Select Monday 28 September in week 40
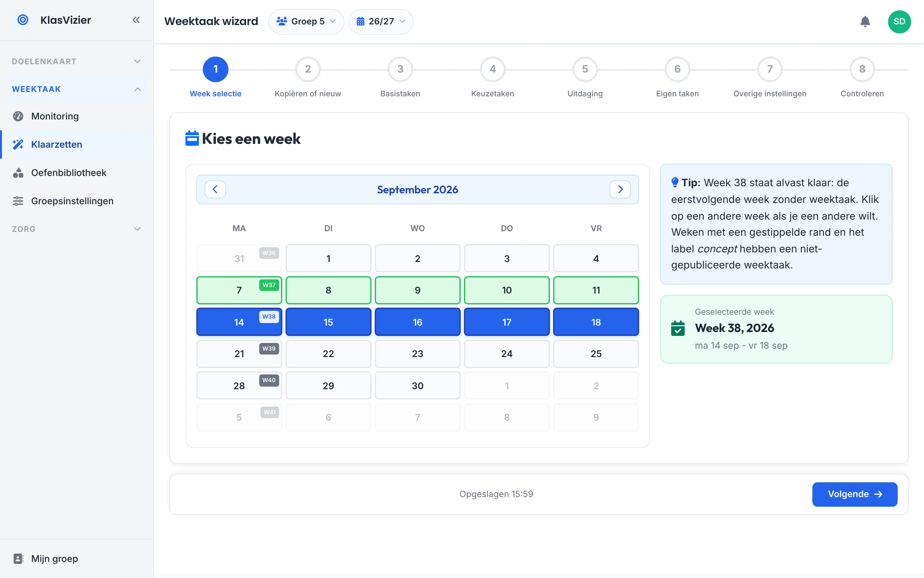 [x=239, y=386]
